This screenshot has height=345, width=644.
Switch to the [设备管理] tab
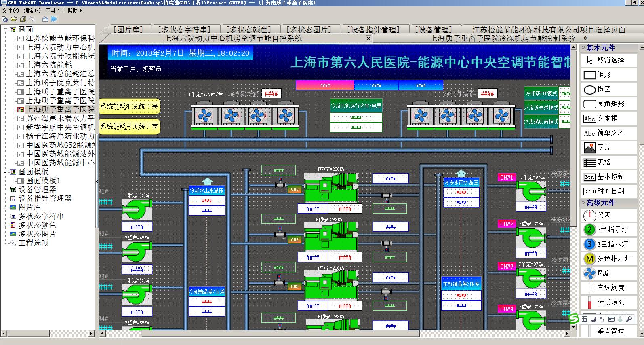434,30
